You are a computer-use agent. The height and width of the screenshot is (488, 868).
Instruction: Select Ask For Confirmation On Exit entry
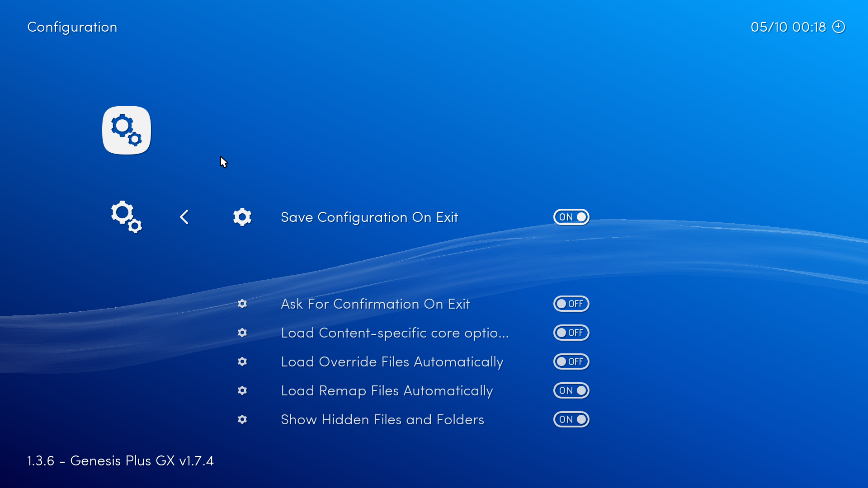click(375, 304)
